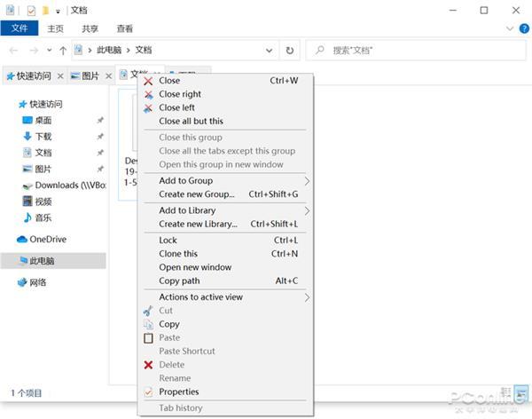Viewport: 532px width, 419px height.
Task: Choose Close right in context menu
Action: click(225, 94)
